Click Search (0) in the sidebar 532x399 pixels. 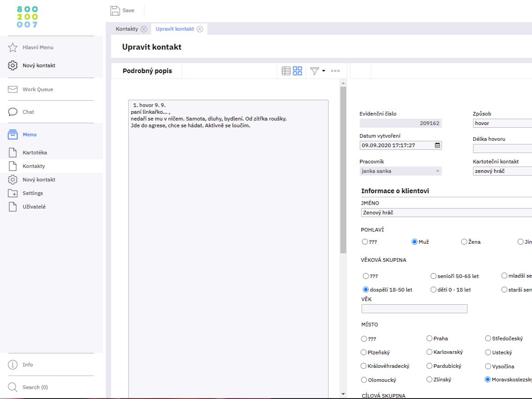pos(35,387)
